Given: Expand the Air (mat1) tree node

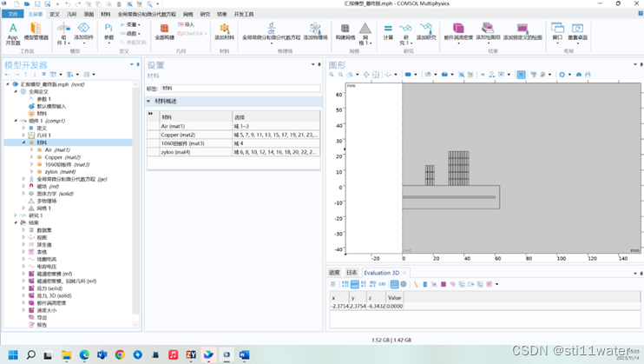Looking at the screenshot, I should coord(31,149).
